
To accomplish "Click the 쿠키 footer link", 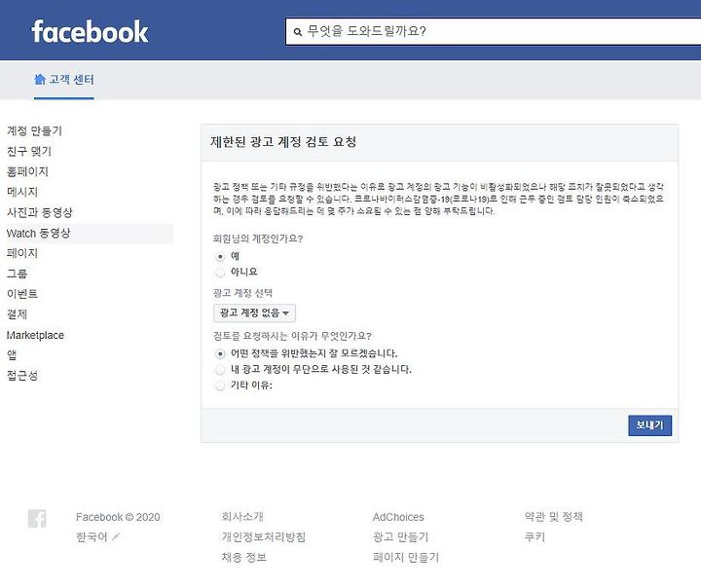I will [535, 536].
